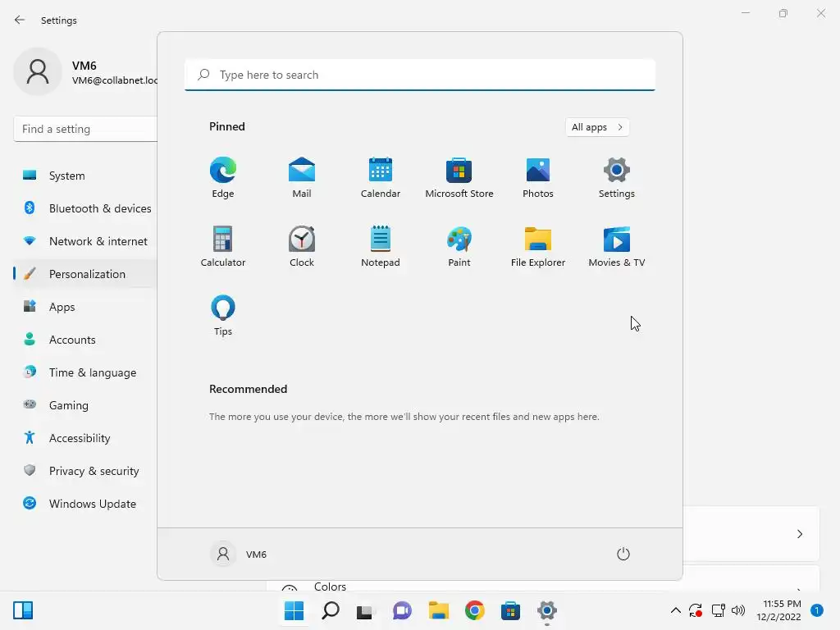Open Privacy & security settings
Viewport: 840px width, 630px height.
tap(85, 471)
